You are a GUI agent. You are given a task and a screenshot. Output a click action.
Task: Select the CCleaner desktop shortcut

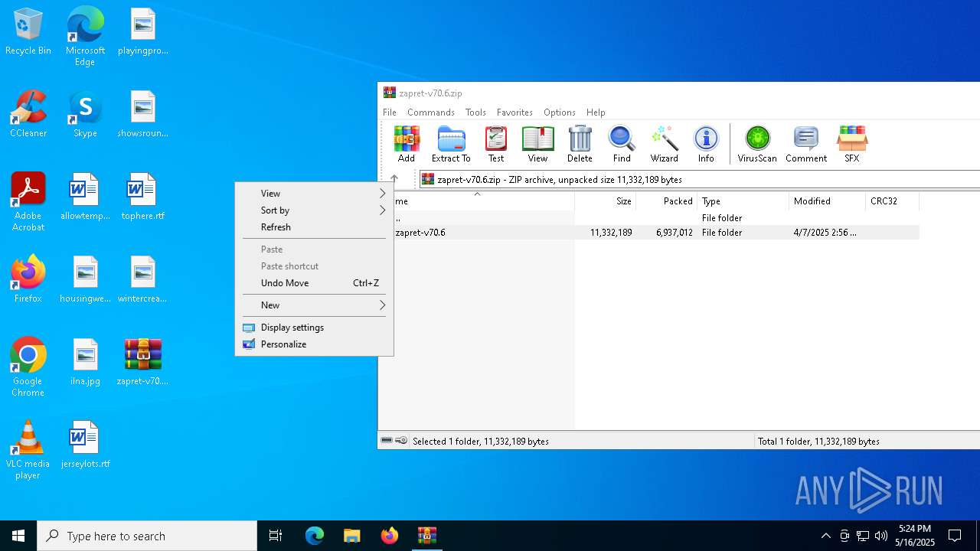(28, 115)
